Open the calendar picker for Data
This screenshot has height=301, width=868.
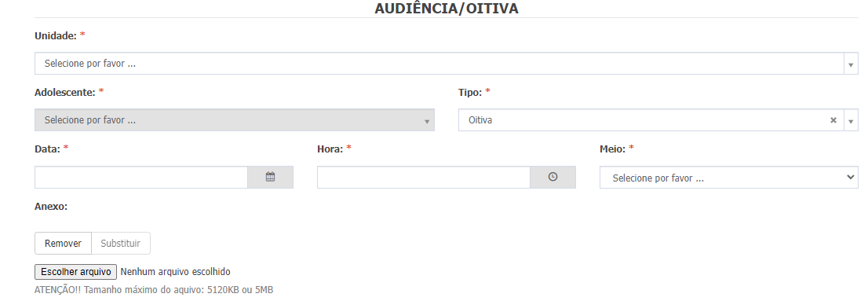pyautogui.click(x=270, y=178)
